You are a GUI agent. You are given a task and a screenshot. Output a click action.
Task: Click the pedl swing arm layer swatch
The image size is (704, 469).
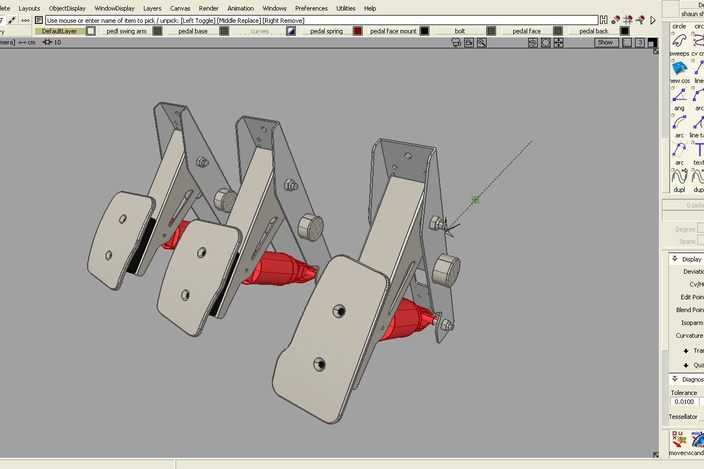(157, 31)
